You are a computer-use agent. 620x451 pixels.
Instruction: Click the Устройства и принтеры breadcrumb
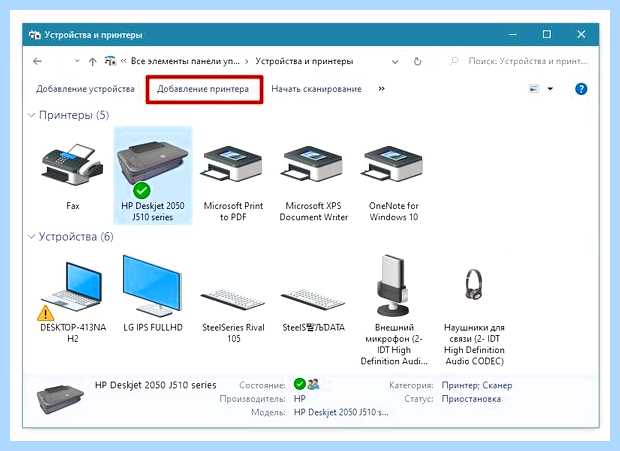[x=304, y=61]
